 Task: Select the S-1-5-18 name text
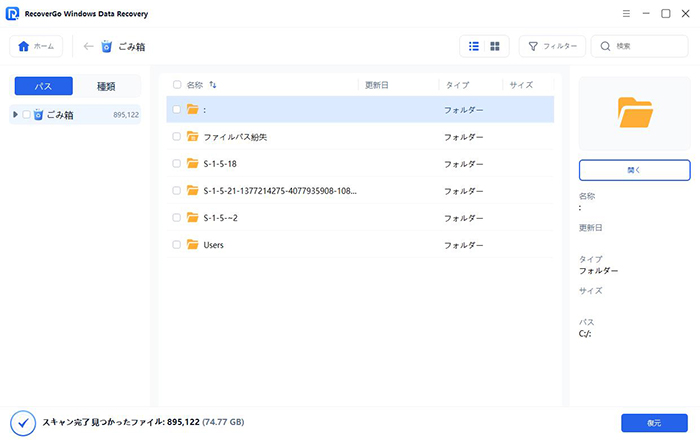[220, 164]
